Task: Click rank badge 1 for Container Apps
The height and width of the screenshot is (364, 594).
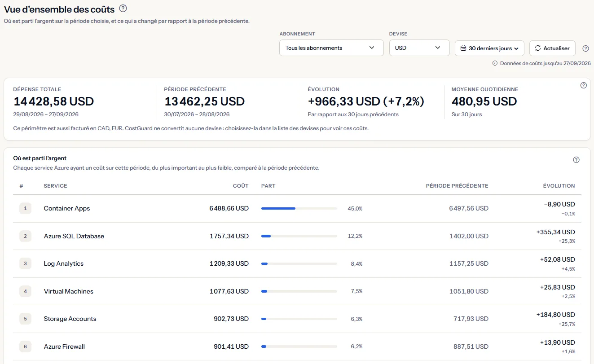Action: click(x=25, y=208)
